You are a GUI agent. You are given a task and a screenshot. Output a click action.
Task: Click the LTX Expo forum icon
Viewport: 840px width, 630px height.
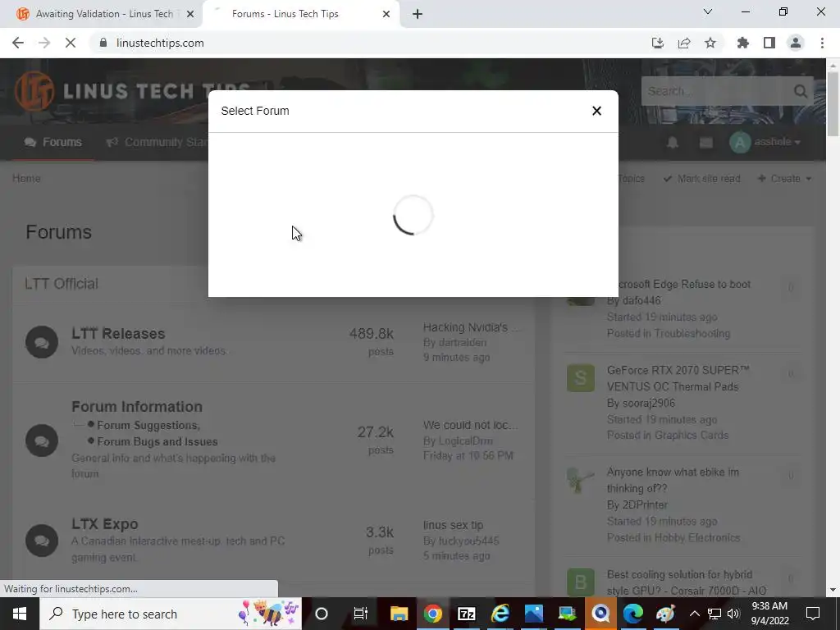(x=42, y=540)
